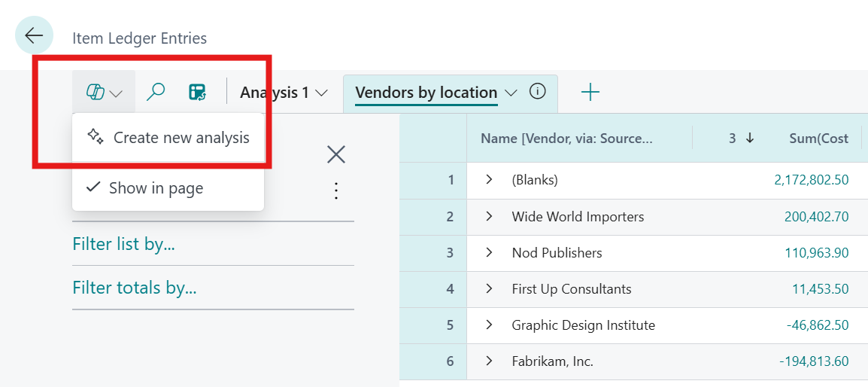Viewport: 868px width, 387px height.
Task: Click the 110,963.90 amount
Action: [x=817, y=253]
